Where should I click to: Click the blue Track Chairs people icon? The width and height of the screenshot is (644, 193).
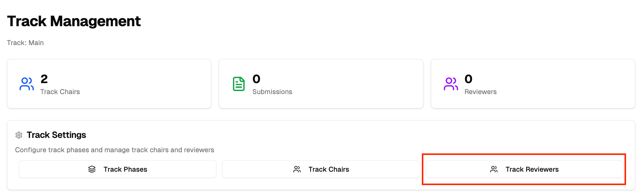tap(26, 84)
